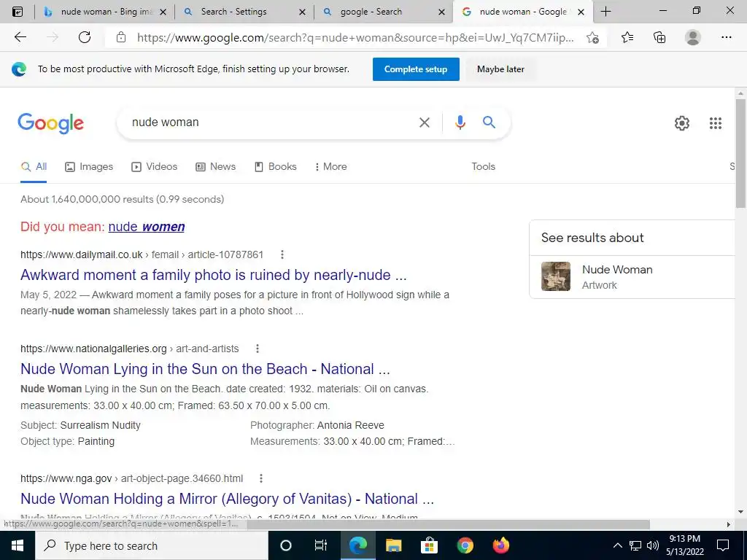Select the Books results filter
Image resolution: width=747 pixels, height=560 pixels.
click(x=275, y=167)
